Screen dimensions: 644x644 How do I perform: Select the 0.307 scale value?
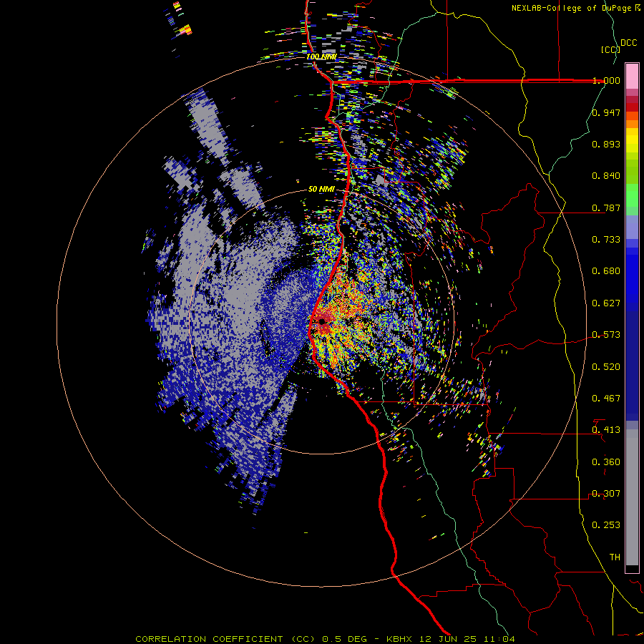(x=606, y=494)
